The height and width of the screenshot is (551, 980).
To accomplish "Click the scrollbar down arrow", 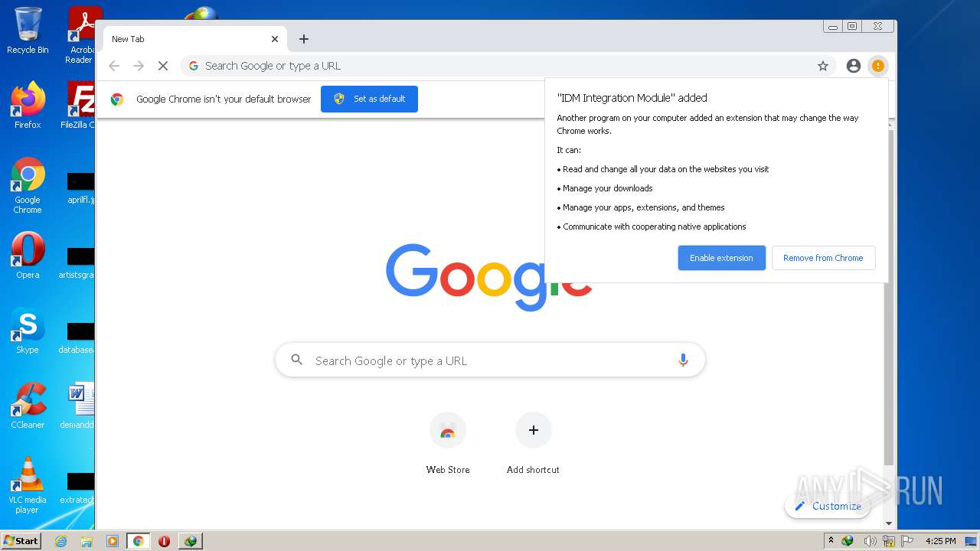I will point(888,523).
